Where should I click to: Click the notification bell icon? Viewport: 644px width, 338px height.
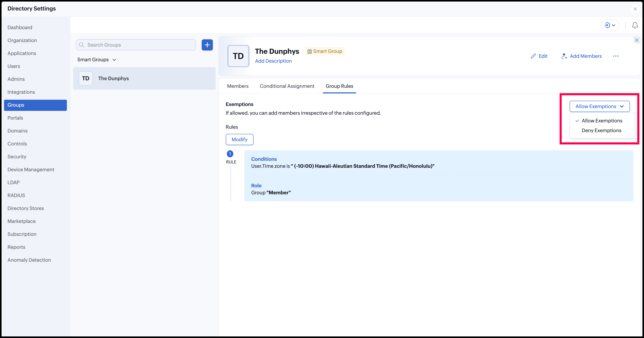(635, 25)
